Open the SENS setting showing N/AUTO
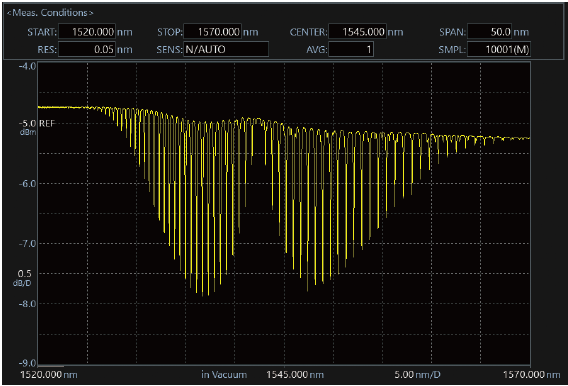This screenshot has height=386, width=568. tap(226, 49)
